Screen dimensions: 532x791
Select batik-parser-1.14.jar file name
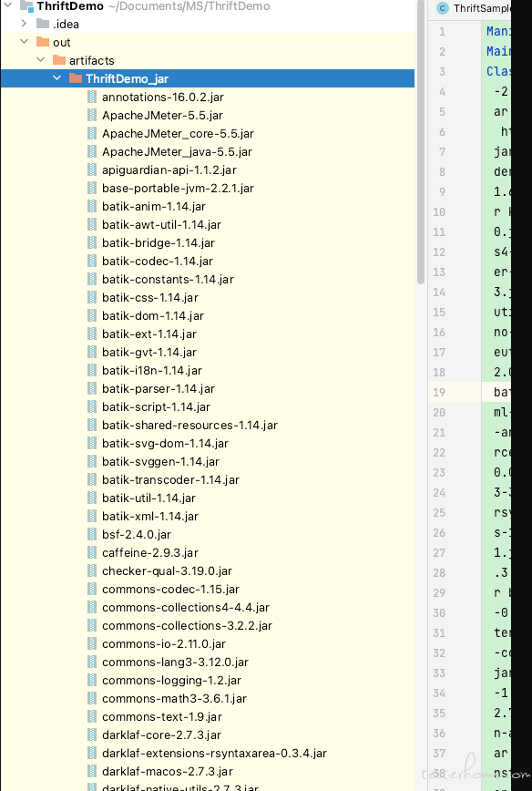[159, 388]
